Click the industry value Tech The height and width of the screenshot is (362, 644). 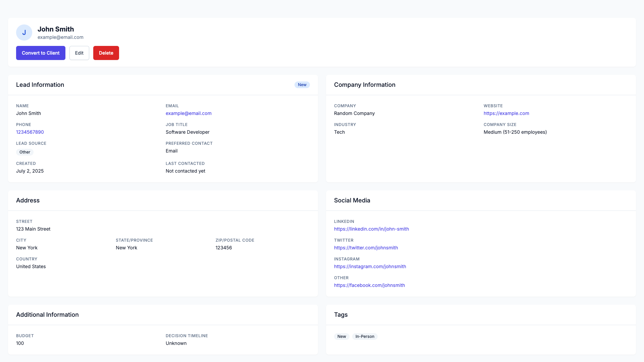[x=339, y=132]
